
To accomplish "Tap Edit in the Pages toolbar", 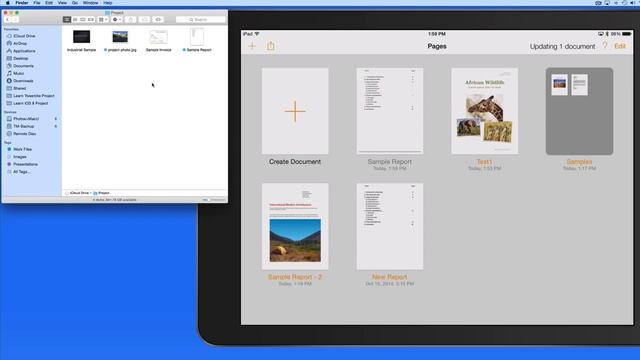I will (x=620, y=46).
